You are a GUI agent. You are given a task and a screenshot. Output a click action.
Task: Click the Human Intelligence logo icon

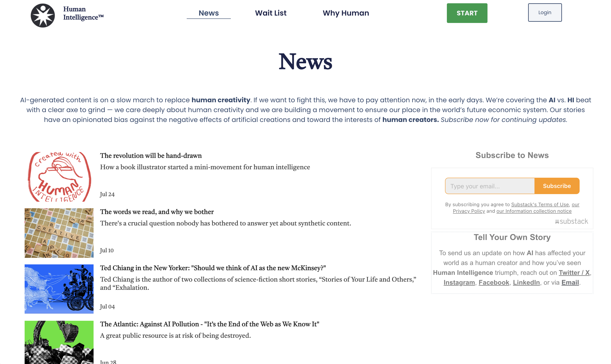pos(42,15)
